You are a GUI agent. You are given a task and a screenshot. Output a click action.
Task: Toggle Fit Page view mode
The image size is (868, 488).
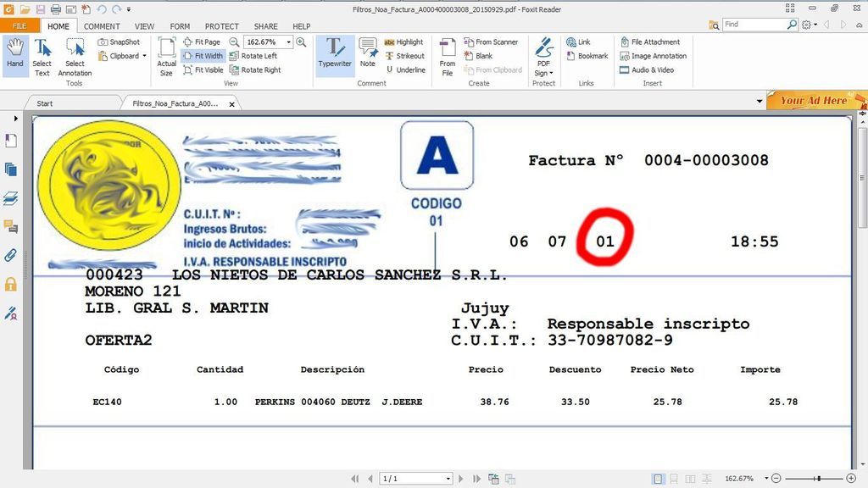(201, 42)
